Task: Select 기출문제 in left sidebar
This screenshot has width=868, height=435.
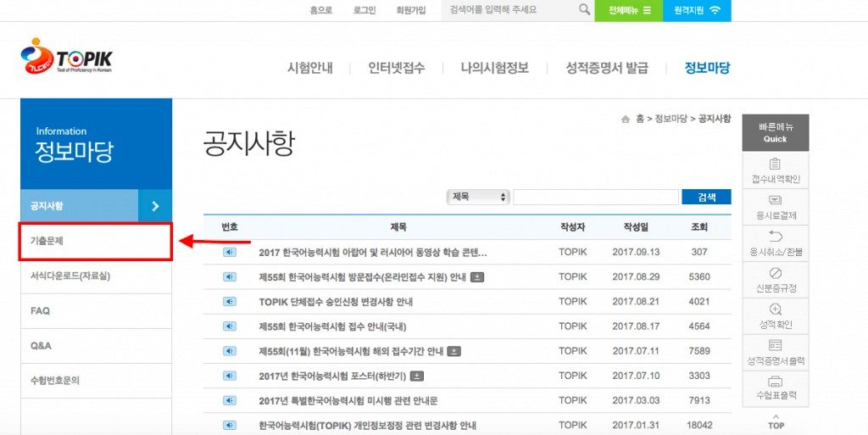Action: (x=96, y=242)
